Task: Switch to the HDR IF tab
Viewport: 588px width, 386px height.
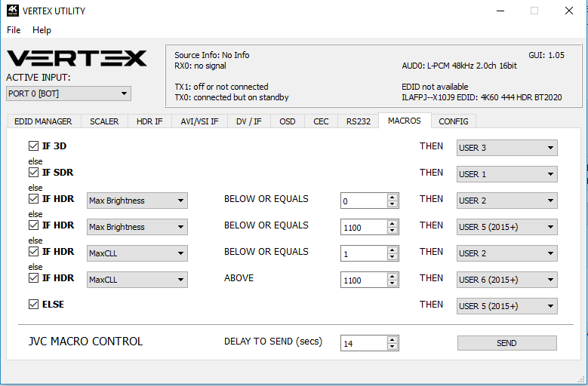Action: (149, 121)
